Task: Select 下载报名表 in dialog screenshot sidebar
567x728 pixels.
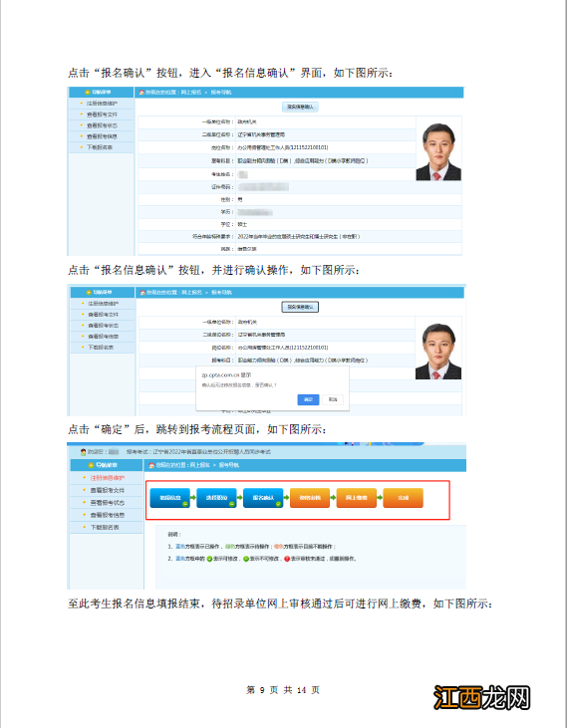Action: pyautogui.click(x=101, y=348)
